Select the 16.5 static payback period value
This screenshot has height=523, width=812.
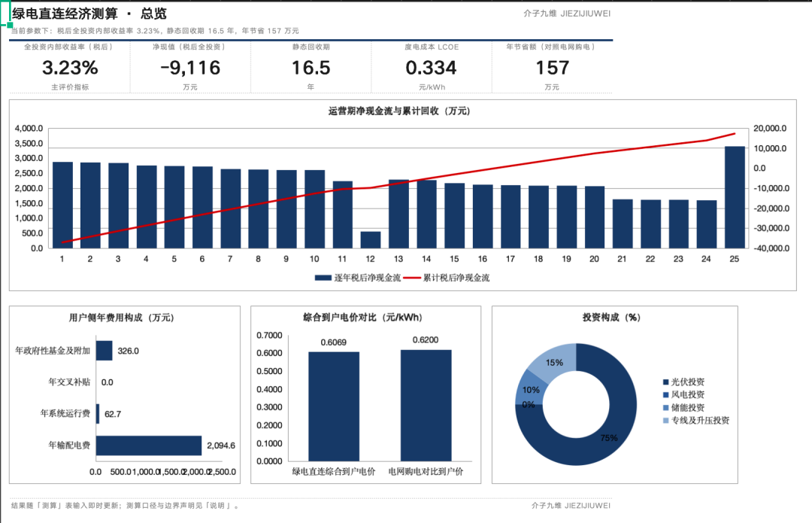click(311, 68)
